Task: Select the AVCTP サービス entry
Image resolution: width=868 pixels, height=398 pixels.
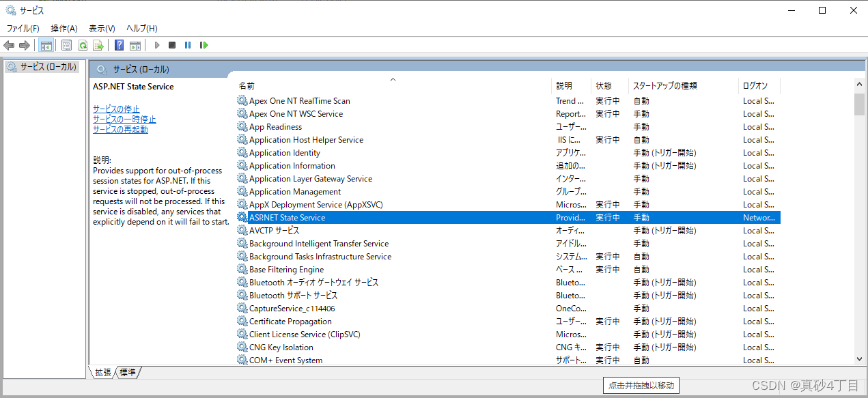Action: pyautogui.click(x=272, y=230)
